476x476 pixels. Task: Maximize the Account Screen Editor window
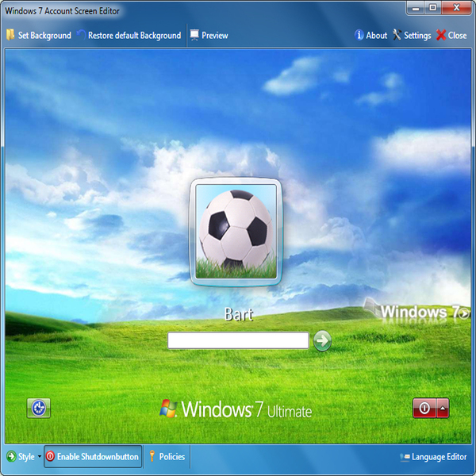coord(432,7)
